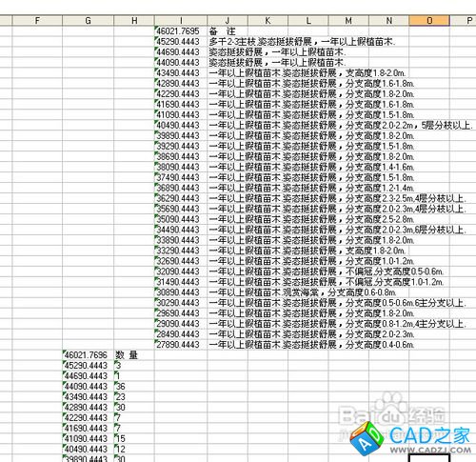Click quantity cell with value 23
This screenshot has width=476, height=462.
tap(134, 397)
